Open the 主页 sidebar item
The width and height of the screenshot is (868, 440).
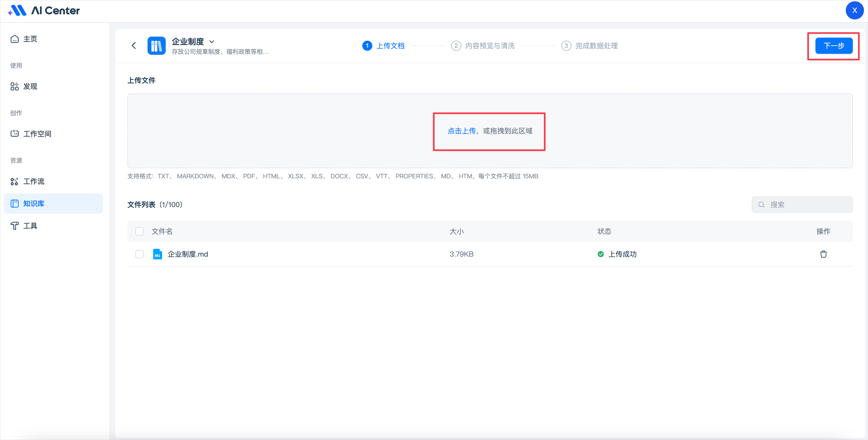point(30,39)
